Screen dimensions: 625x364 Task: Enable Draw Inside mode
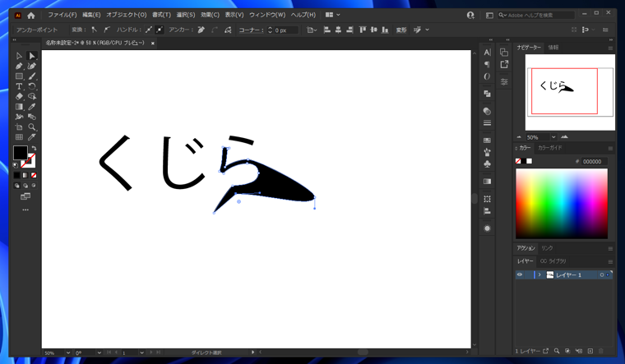point(34,186)
